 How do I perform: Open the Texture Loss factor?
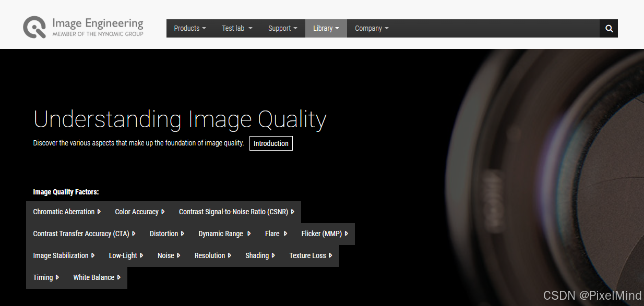[311, 255]
